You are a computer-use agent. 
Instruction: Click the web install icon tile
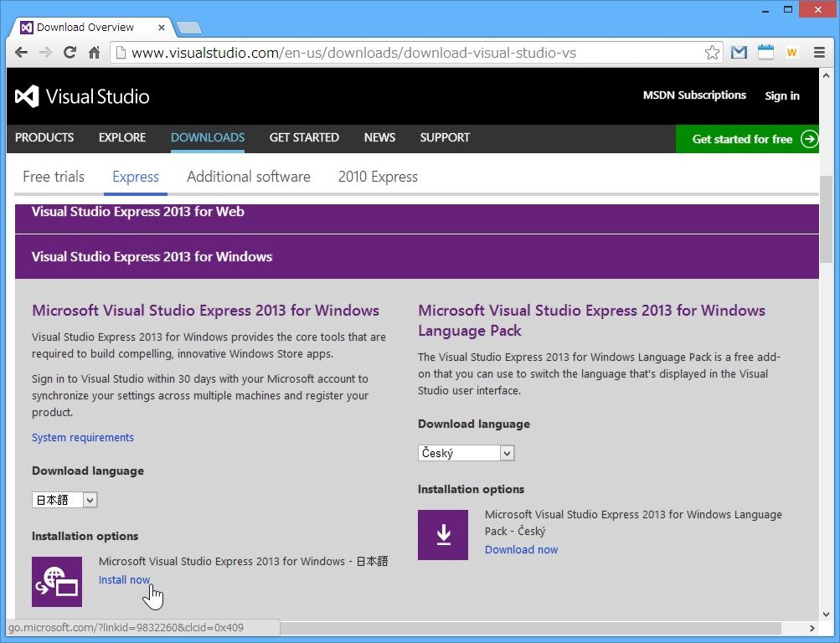click(57, 581)
